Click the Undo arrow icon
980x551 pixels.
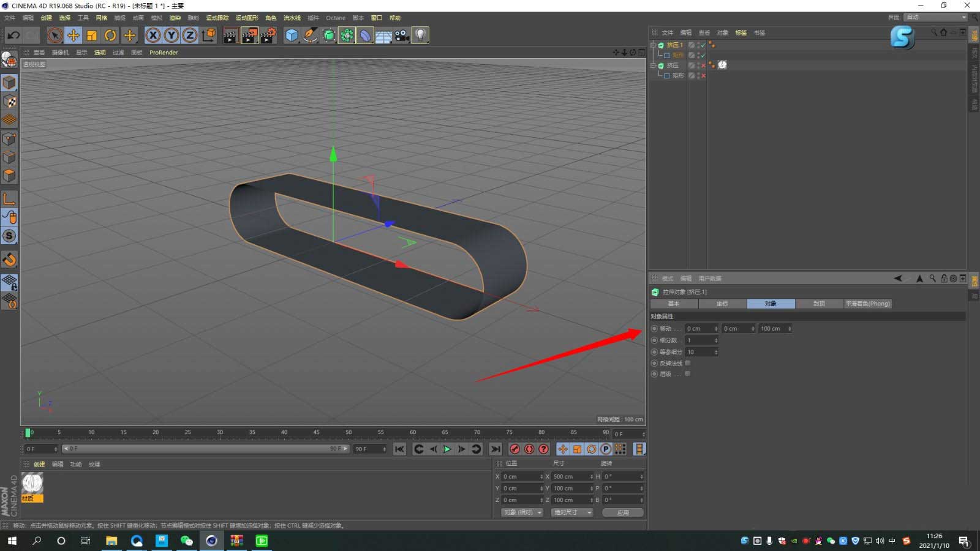(13, 35)
